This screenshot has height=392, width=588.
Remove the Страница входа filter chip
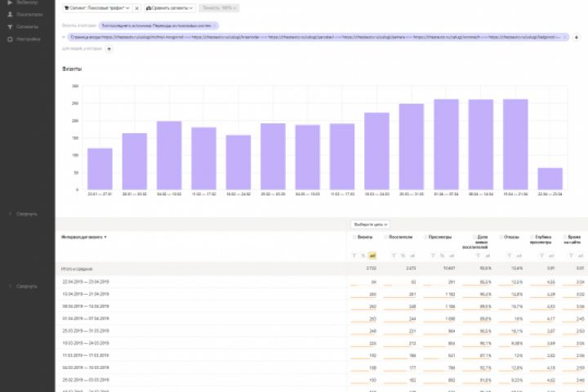tap(565, 37)
